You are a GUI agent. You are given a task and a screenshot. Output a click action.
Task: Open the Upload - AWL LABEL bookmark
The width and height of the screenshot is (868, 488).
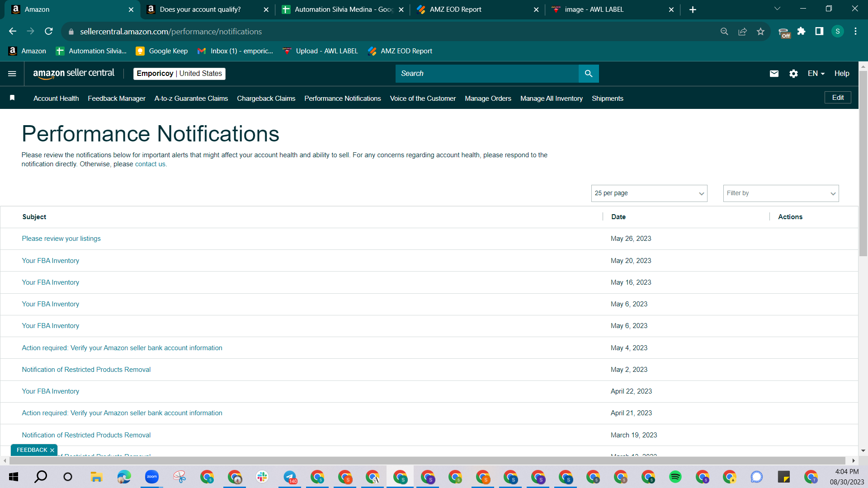320,51
